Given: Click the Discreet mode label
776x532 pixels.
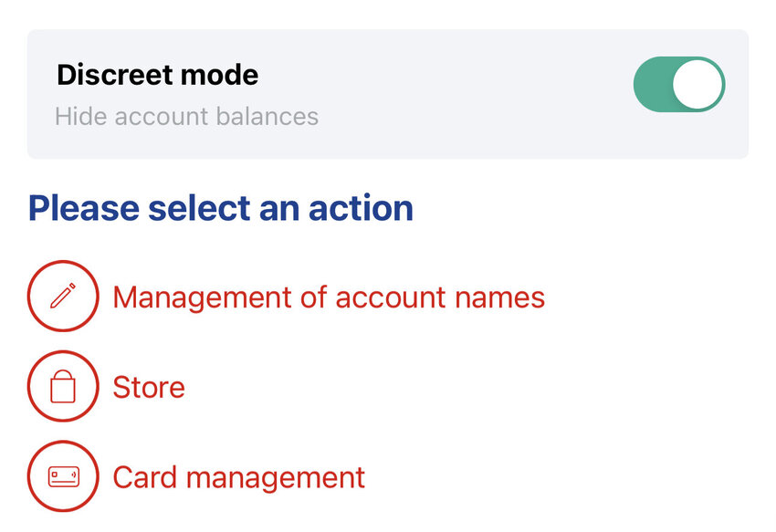Looking at the screenshot, I should (x=157, y=75).
